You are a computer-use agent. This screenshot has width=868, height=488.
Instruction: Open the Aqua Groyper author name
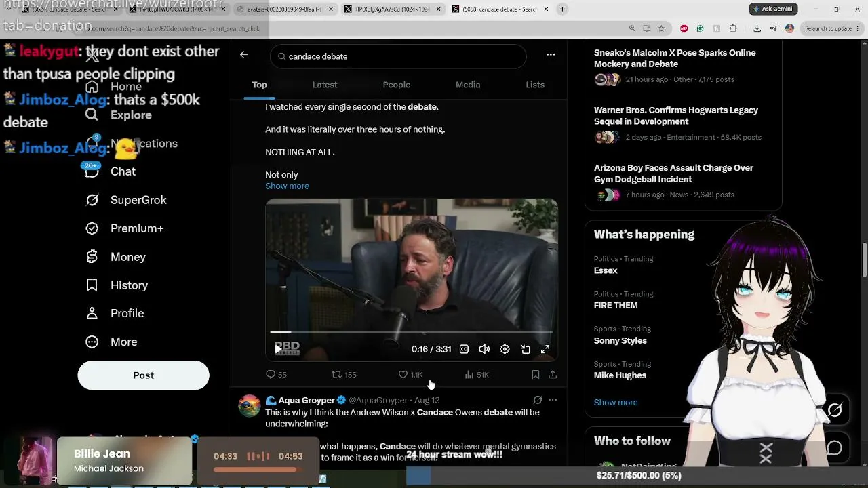click(x=307, y=400)
